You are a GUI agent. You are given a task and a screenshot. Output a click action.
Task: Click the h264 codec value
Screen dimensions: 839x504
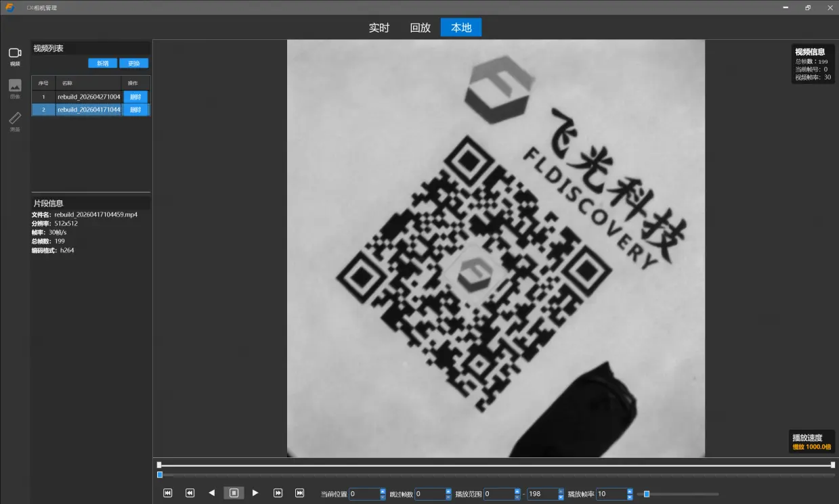pos(67,250)
